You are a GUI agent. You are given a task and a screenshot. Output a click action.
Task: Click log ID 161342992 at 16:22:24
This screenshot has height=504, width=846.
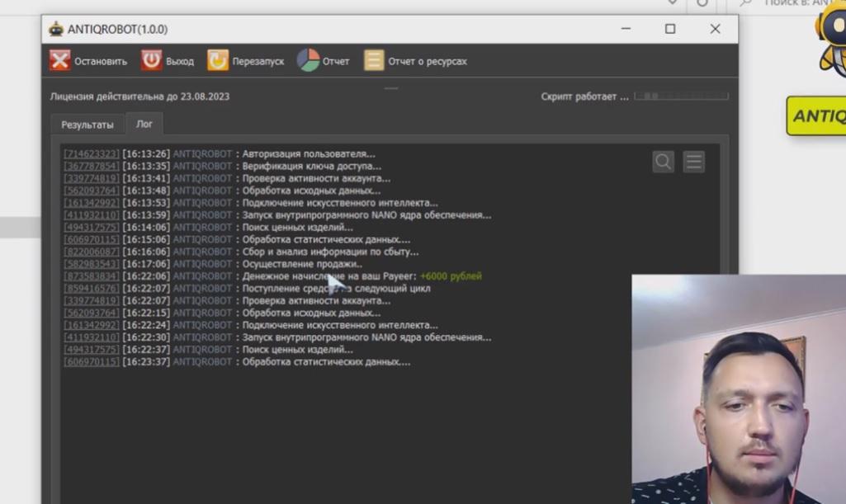(91, 325)
